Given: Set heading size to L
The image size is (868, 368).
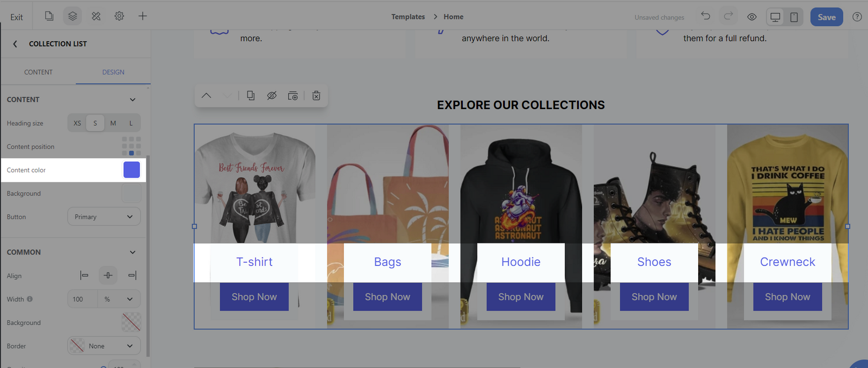Looking at the screenshot, I should coord(131,123).
